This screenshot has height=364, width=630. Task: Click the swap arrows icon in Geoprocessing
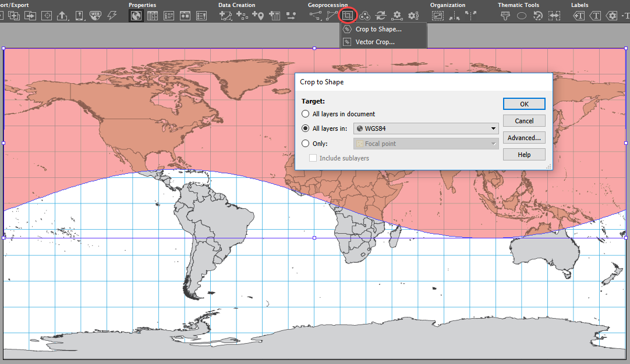point(381,16)
